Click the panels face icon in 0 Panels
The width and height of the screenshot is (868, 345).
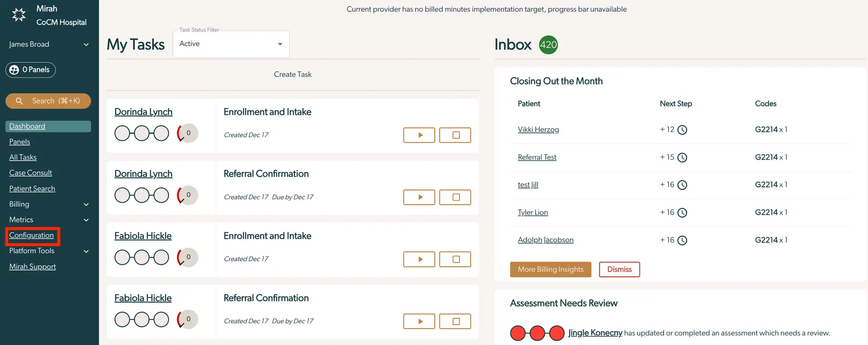(x=14, y=70)
